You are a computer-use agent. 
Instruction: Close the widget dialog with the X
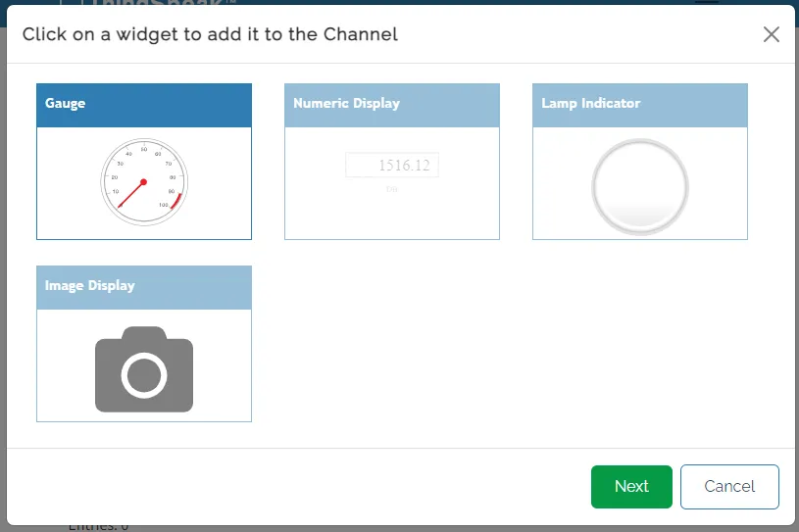click(772, 34)
